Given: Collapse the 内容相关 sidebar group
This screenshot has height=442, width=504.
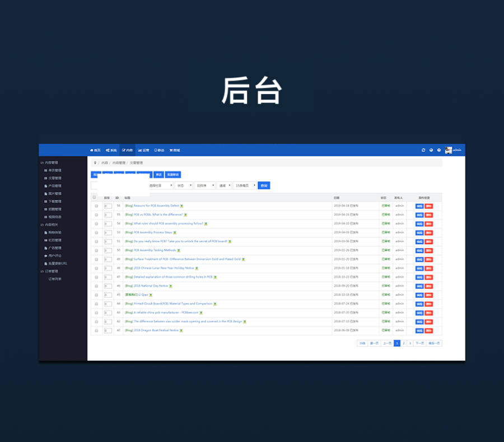Looking at the screenshot, I should (49, 225).
